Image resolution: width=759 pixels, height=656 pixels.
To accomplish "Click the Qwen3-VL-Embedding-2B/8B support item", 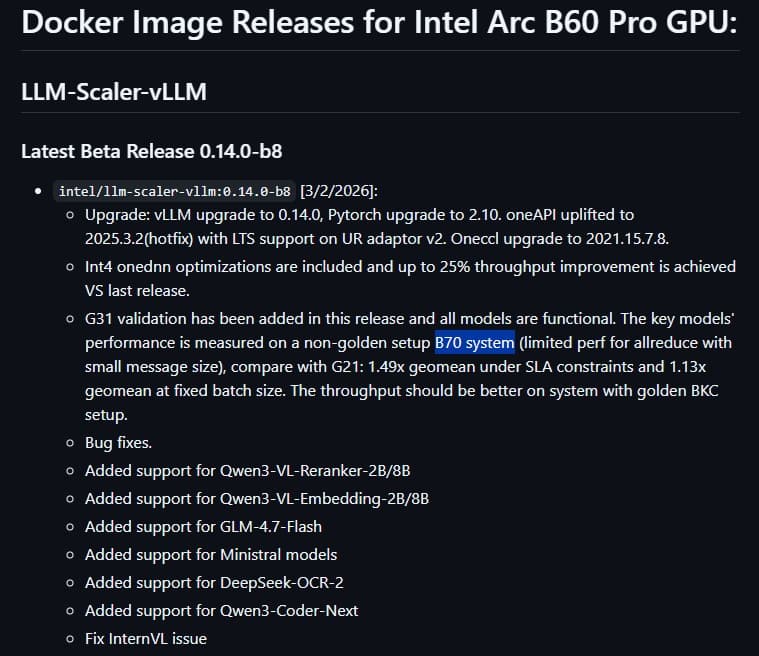I will coord(257,498).
